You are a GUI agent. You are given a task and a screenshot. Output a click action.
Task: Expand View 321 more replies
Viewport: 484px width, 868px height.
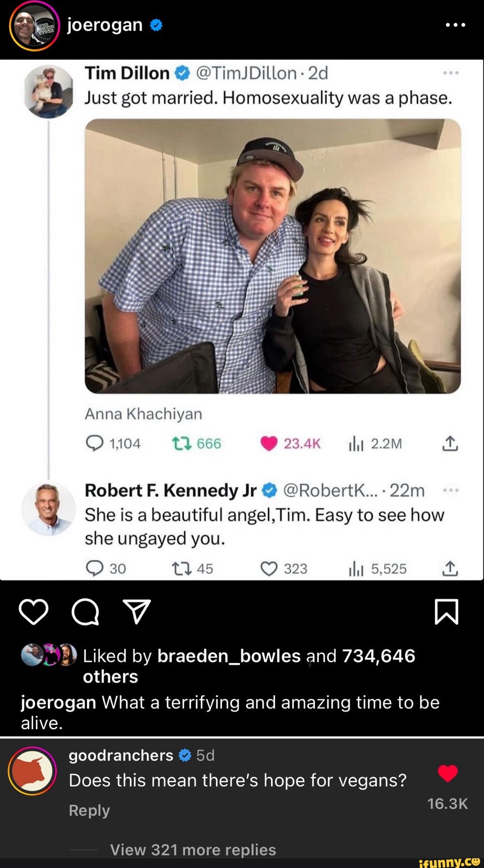tap(193, 850)
